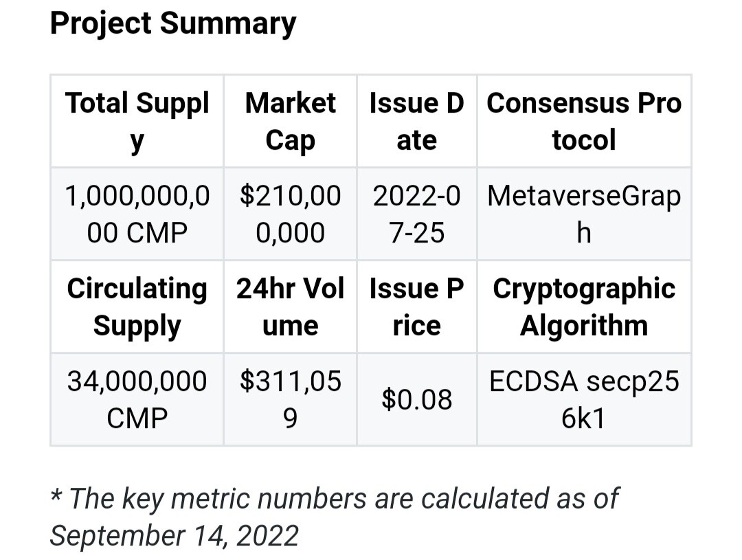Click the Issue Price header cell
This screenshot has height=560, width=742.
417,306
